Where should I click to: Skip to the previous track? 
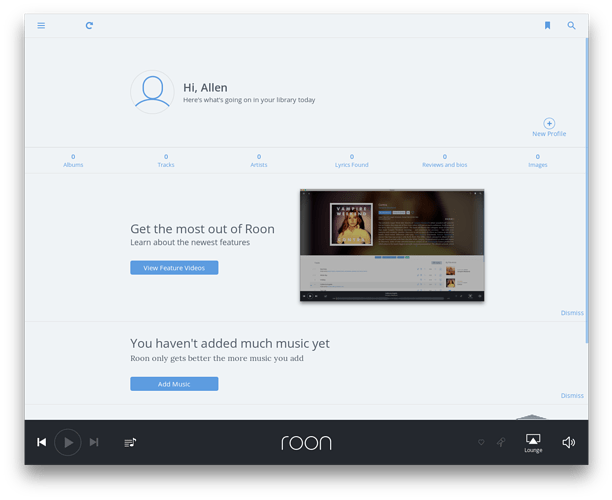click(42, 442)
